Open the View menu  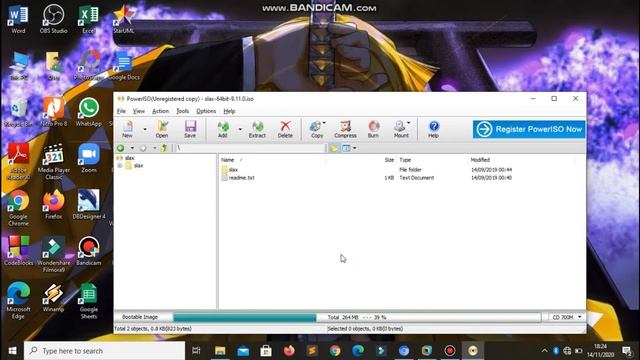click(139, 111)
